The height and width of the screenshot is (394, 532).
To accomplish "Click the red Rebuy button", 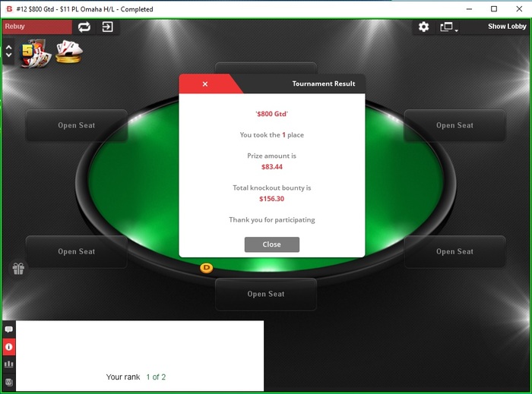I will click(x=37, y=27).
